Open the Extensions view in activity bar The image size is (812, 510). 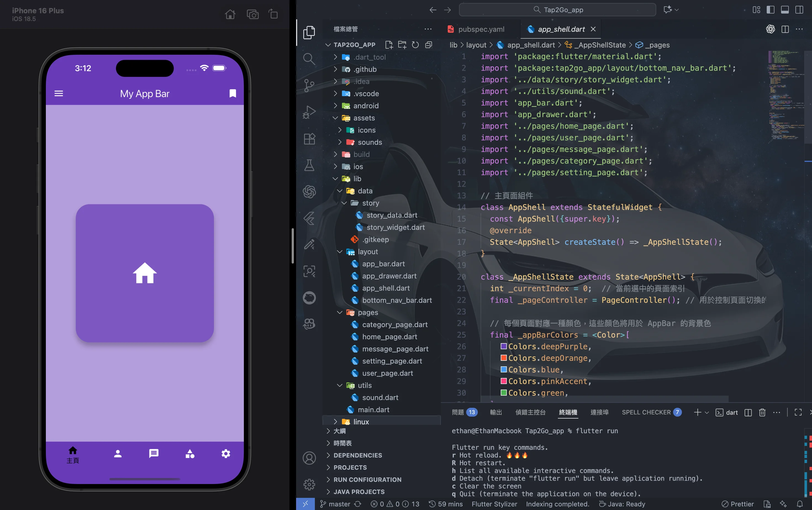309,138
